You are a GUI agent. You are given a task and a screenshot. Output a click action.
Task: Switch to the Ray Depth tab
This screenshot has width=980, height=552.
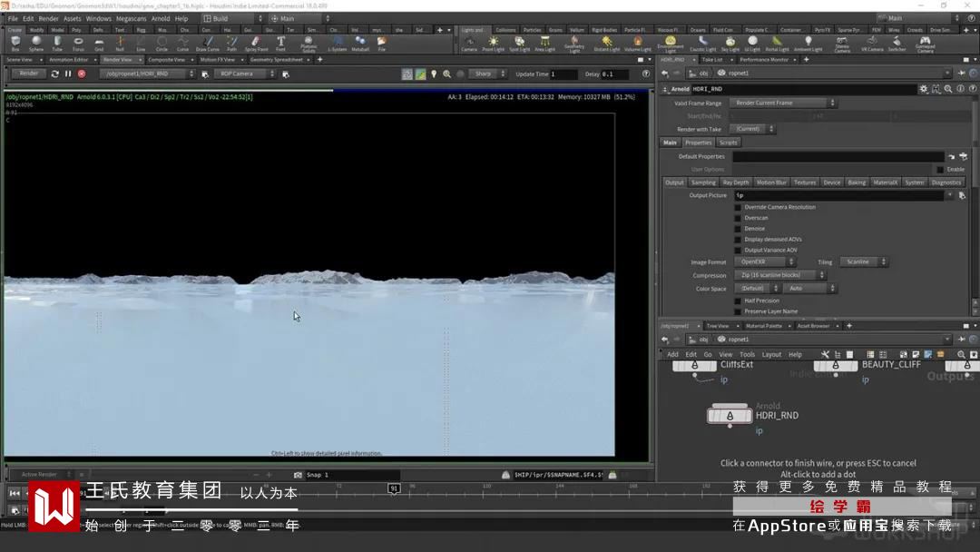pyautogui.click(x=736, y=182)
